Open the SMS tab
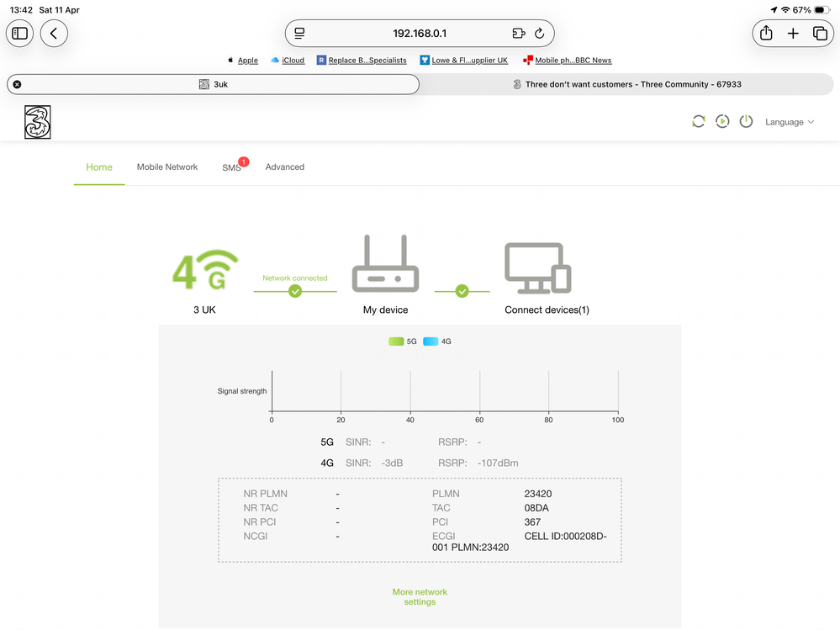Screen dimensions: 840x630 [231, 167]
